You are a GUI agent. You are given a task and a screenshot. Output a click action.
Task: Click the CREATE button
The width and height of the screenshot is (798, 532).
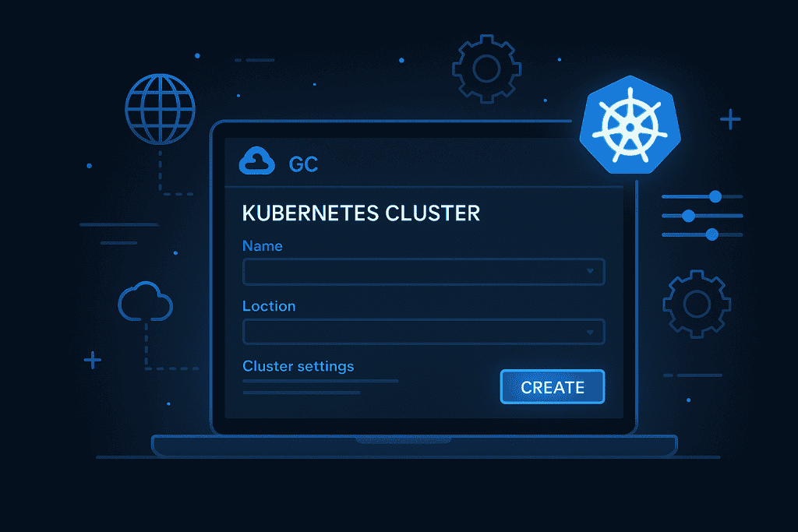tap(553, 387)
